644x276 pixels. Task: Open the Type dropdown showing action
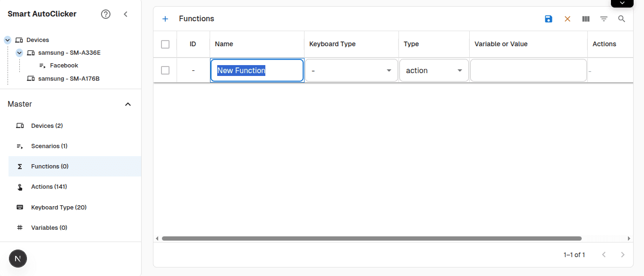coord(459,70)
